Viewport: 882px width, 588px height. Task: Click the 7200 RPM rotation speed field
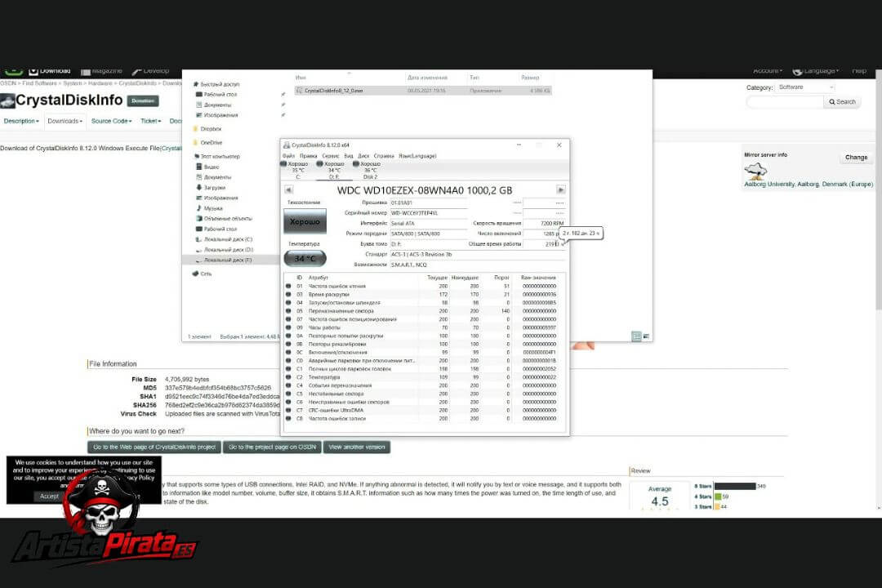[x=544, y=224]
